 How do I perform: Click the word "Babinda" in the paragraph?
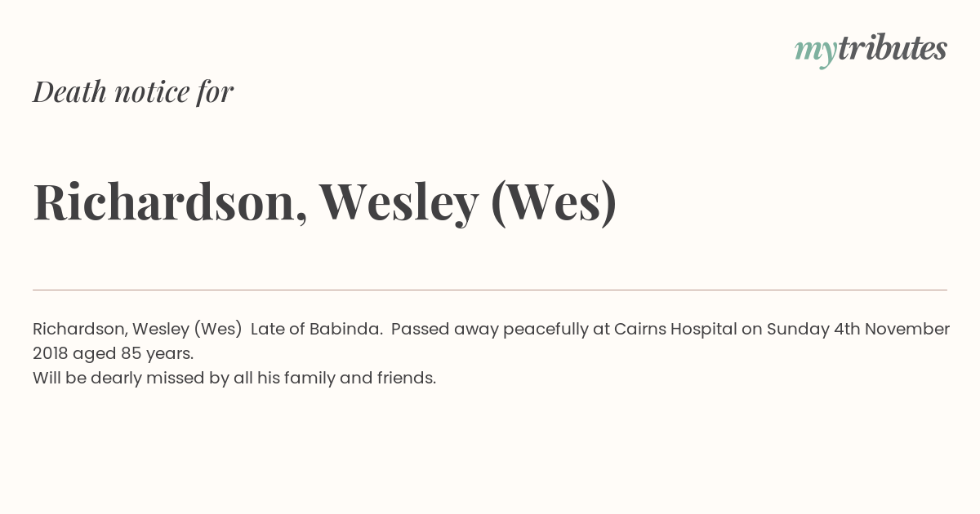(x=344, y=329)
